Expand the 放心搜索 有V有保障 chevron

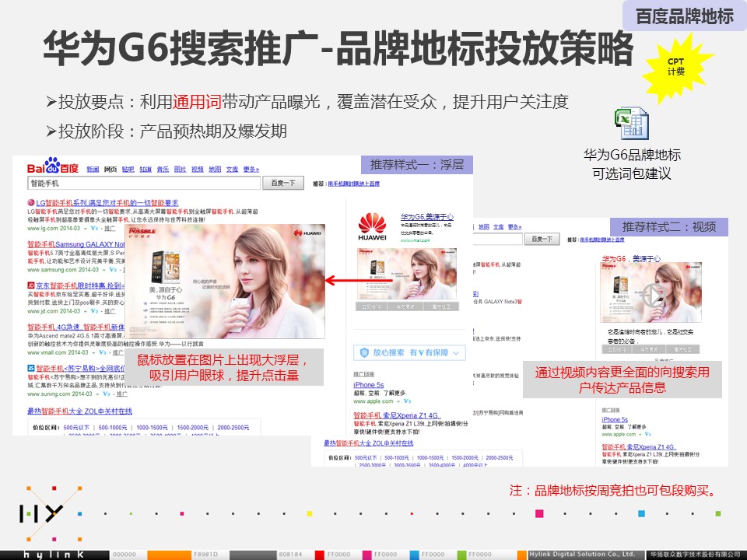tap(457, 352)
